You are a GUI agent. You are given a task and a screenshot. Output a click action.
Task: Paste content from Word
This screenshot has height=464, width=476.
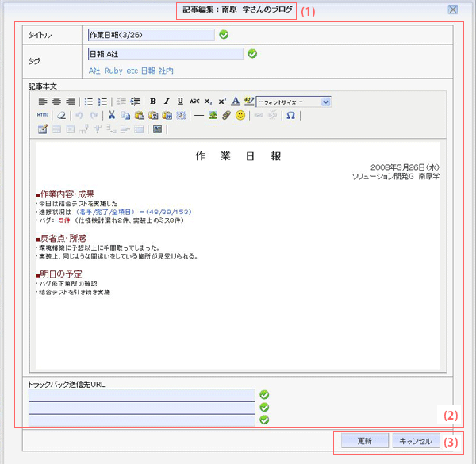[167, 115]
